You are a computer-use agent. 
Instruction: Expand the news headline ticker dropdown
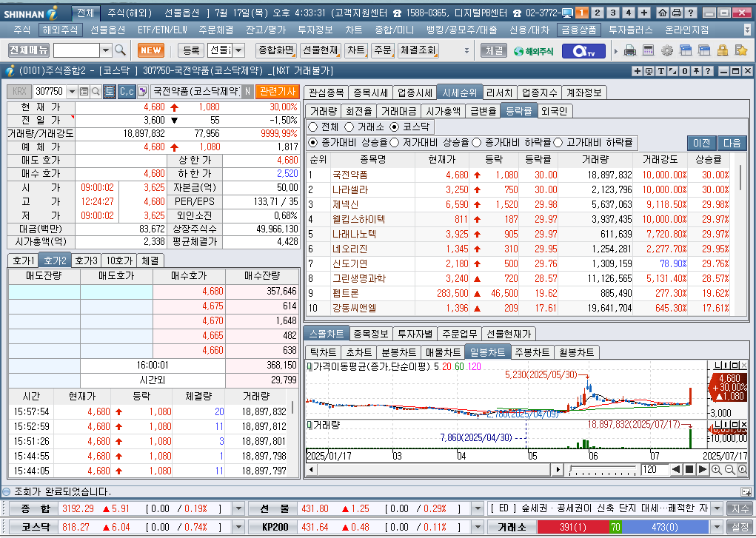click(717, 508)
